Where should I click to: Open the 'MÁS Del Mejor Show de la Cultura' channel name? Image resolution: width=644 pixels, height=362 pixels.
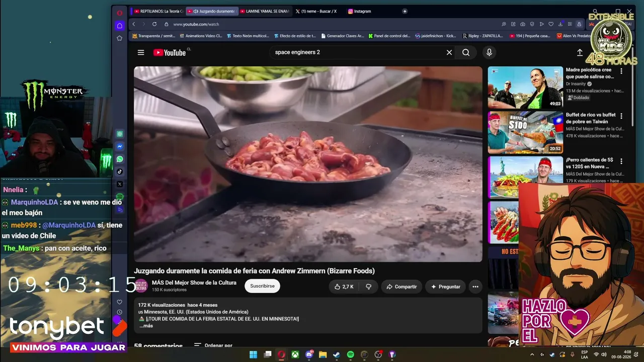point(194,283)
